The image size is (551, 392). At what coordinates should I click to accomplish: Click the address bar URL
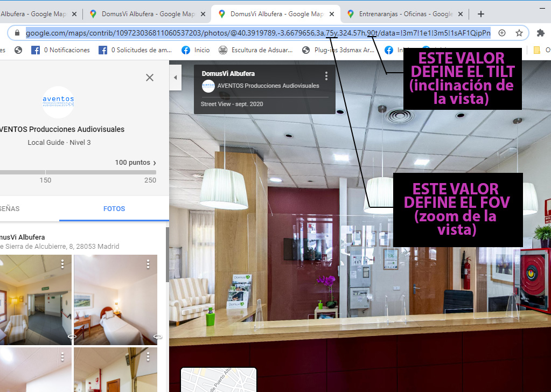258,33
